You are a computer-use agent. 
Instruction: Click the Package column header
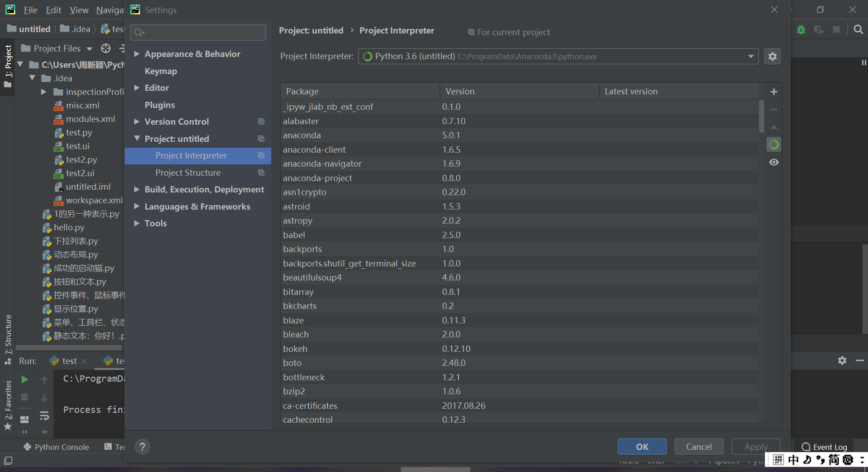360,91
